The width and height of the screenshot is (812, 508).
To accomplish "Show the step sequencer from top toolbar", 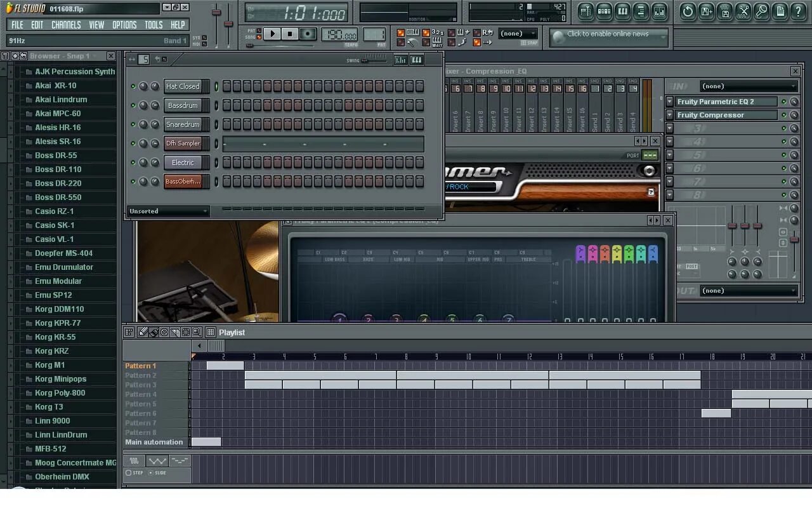I will click(604, 11).
